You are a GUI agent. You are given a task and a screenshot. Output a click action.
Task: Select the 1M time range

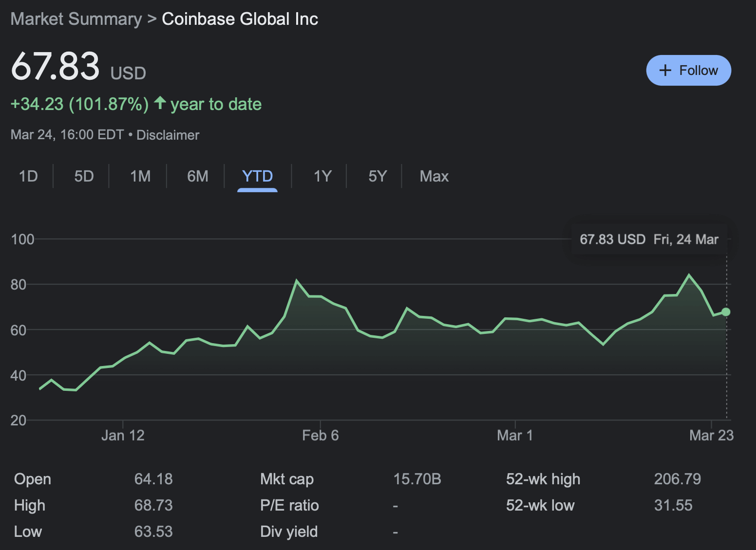(x=140, y=176)
